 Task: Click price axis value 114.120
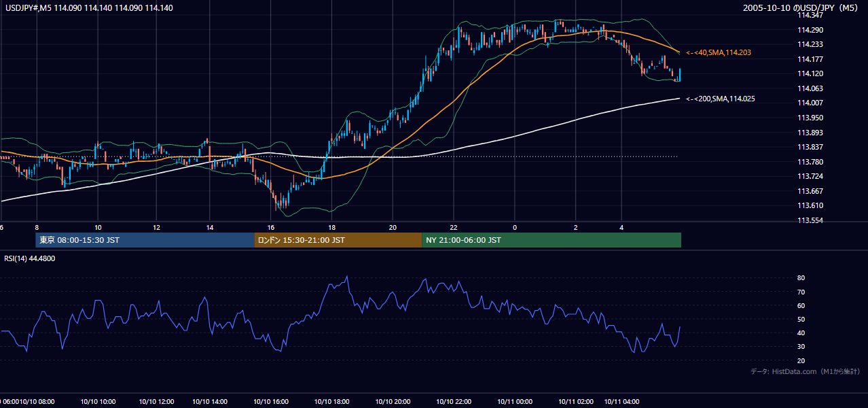coord(812,73)
